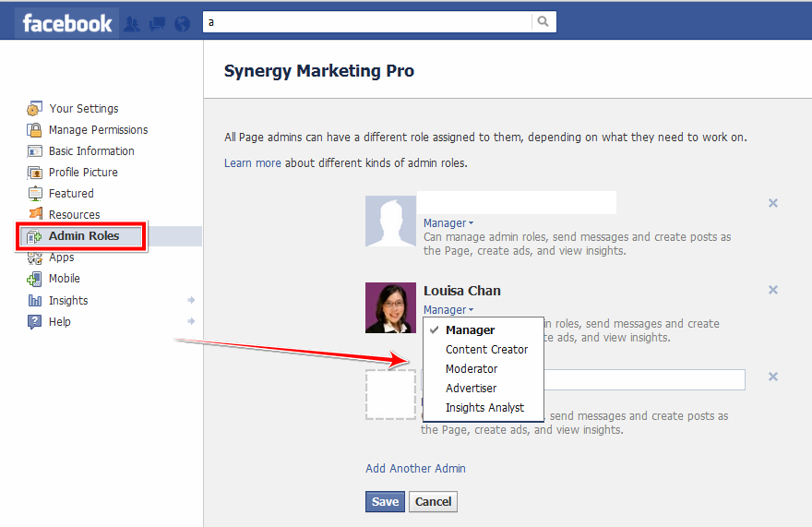This screenshot has height=527, width=812.
Task: Click Louisa Chan's profile photo
Action: pos(390,307)
